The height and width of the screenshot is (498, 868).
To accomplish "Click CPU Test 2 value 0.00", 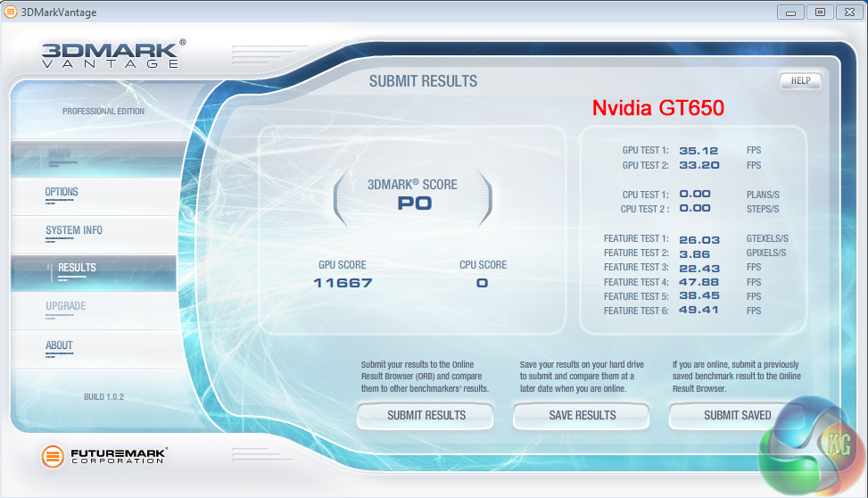I will coord(695,208).
